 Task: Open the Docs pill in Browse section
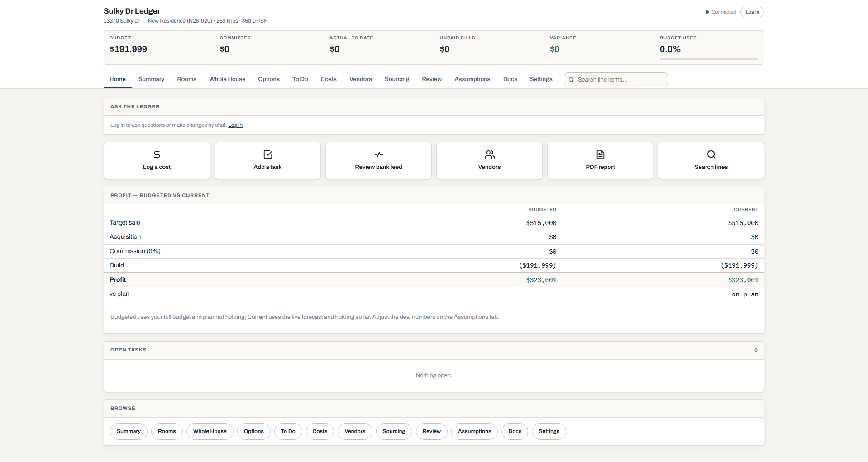515,431
